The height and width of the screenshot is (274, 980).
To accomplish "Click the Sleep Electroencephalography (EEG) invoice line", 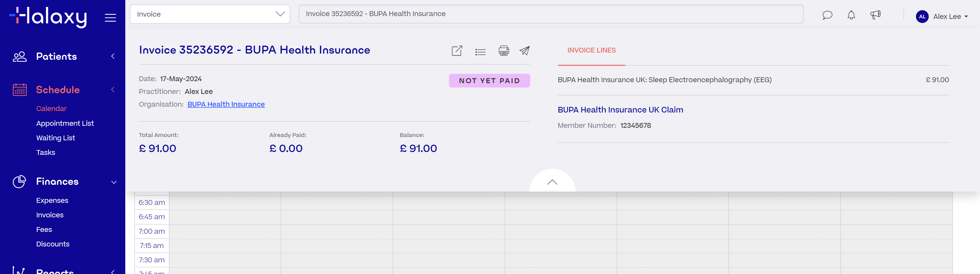I will pyautogui.click(x=665, y=80).
